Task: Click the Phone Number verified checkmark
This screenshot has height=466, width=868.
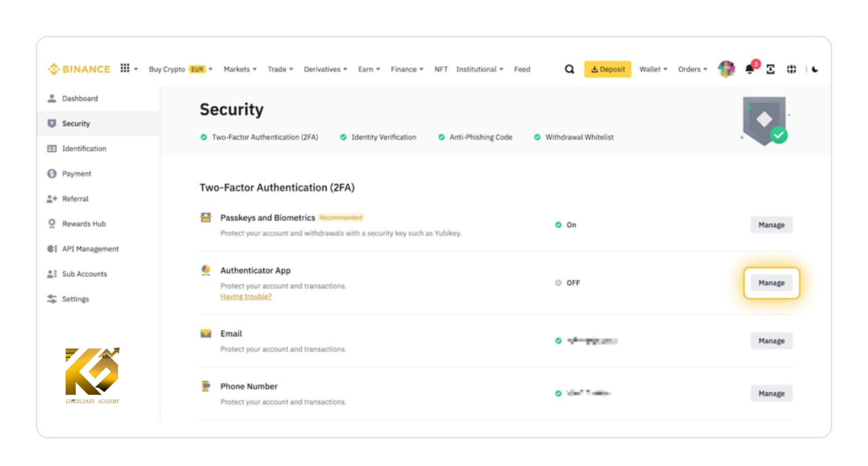Action: (x=558, y=393)
